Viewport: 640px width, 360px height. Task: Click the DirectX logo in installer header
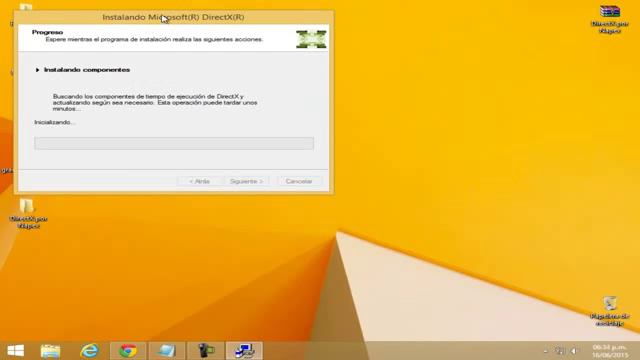point(311,39)
